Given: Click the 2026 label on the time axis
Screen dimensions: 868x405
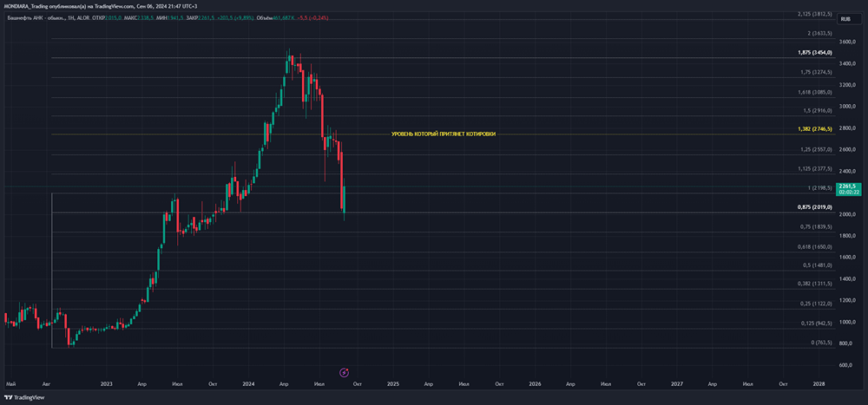Looking at the screenshot, I should point(535,382).
